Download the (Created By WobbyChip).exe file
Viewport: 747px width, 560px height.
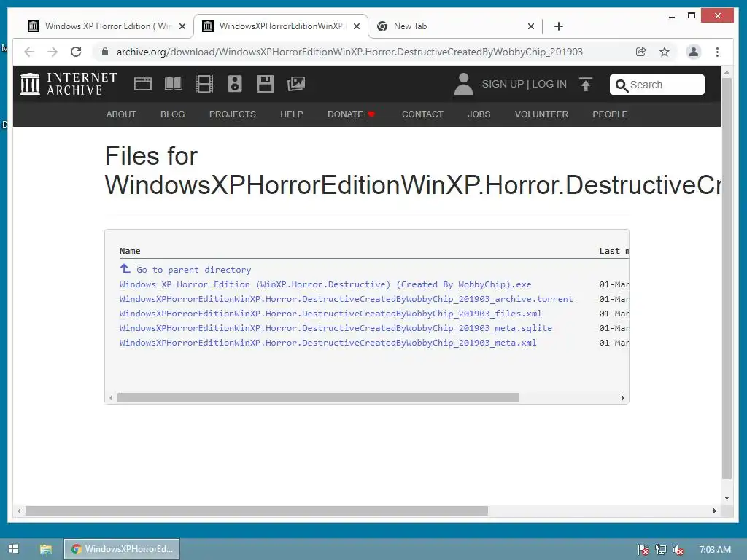point(325,284)
